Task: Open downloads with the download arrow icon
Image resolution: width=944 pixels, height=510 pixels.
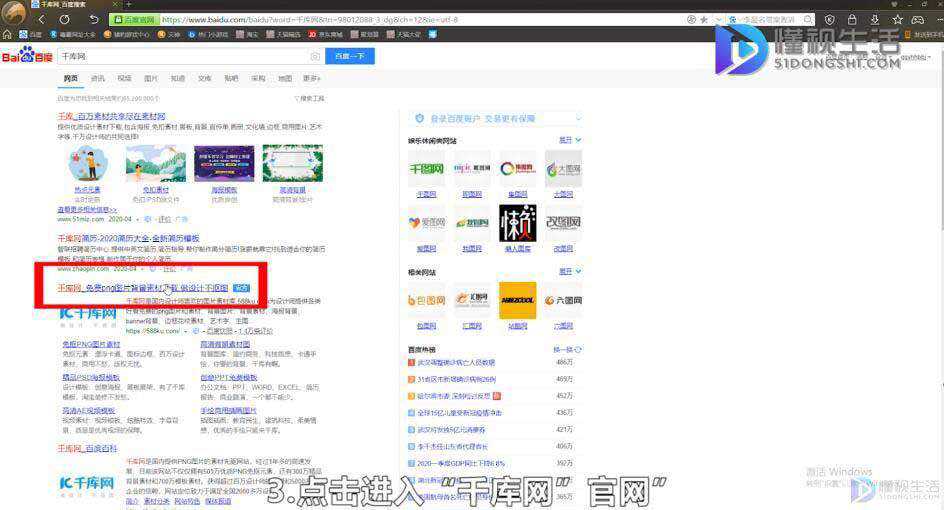Action: coord(874,19)
